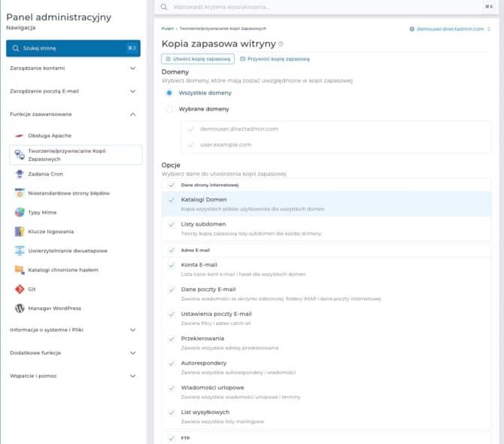Toggle the Autorespondery checkbox

[x=172, y=363]
